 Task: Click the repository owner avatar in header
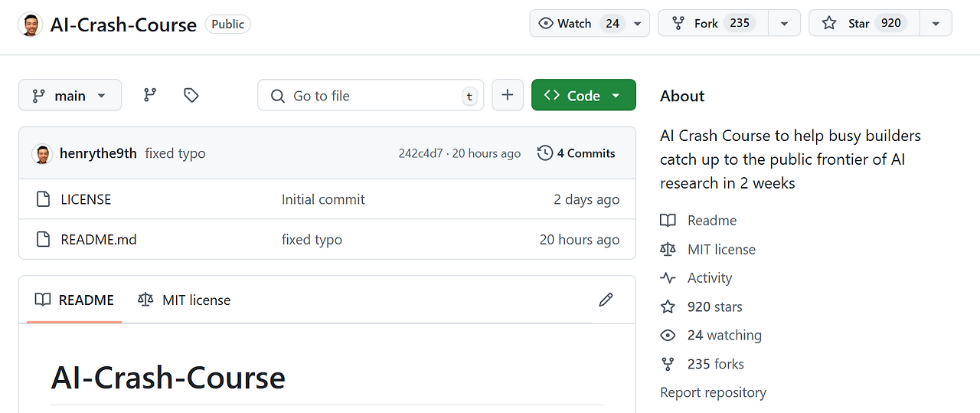pos(30,25)
